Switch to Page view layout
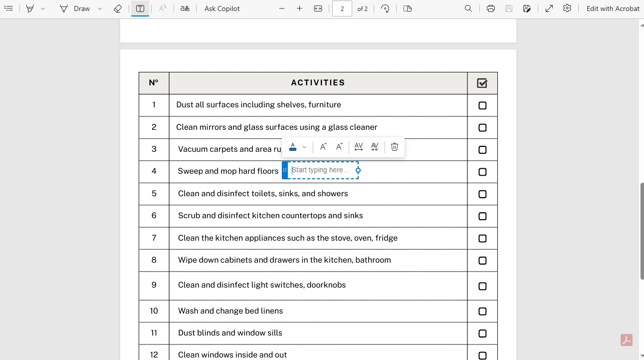This screenshot has width=644, height=360. tap(408, 8)
